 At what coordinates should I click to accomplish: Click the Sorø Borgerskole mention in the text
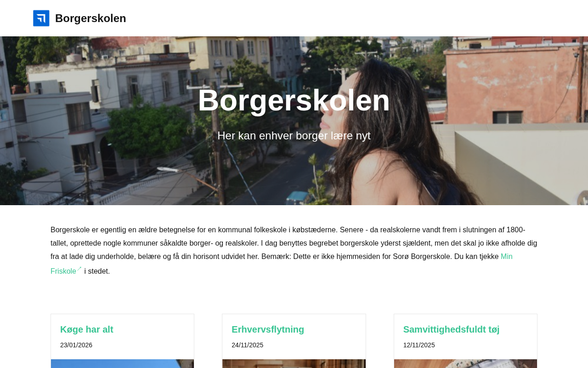point(423,257)
